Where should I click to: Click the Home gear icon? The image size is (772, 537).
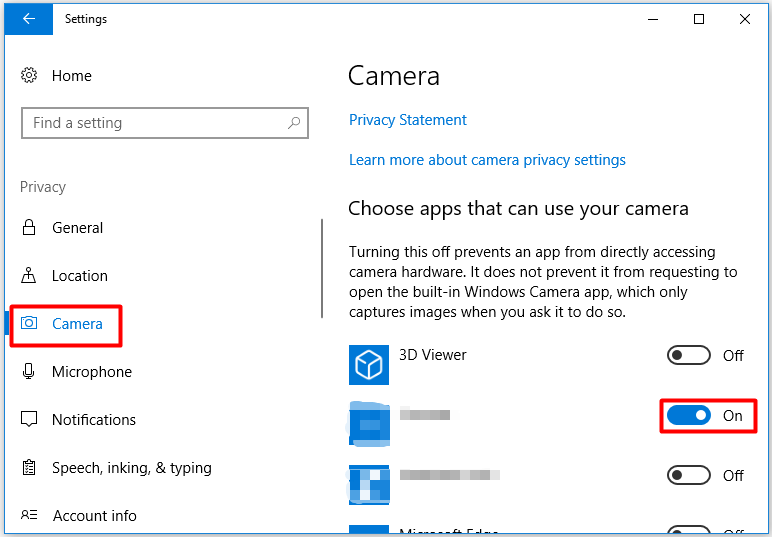[x=29, y=75]
